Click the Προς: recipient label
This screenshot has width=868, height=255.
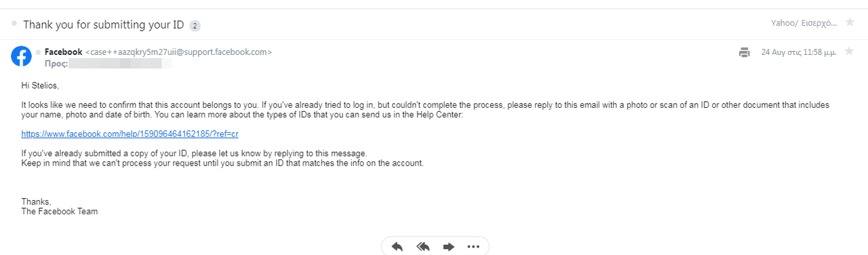pyautogui.click(x=56, y=63)
